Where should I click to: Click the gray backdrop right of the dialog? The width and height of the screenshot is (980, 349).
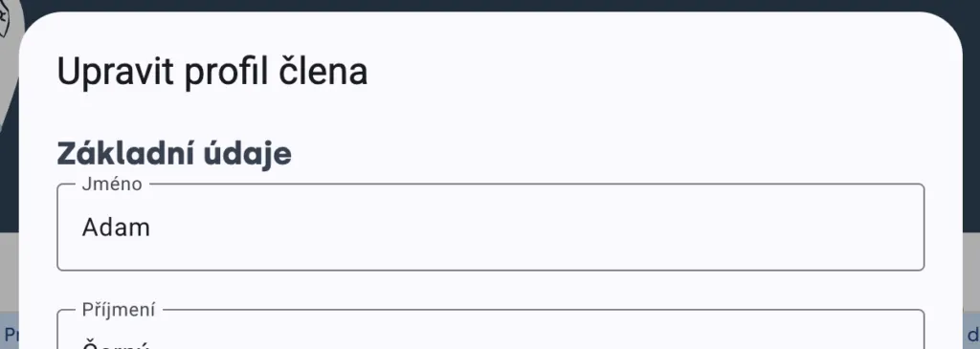click(x=970, y=274)
